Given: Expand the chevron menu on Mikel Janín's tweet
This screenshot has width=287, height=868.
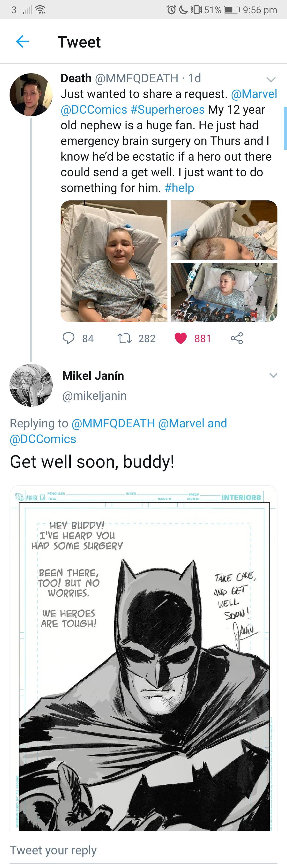Looking at the screenshot, I should click(273, 375).
